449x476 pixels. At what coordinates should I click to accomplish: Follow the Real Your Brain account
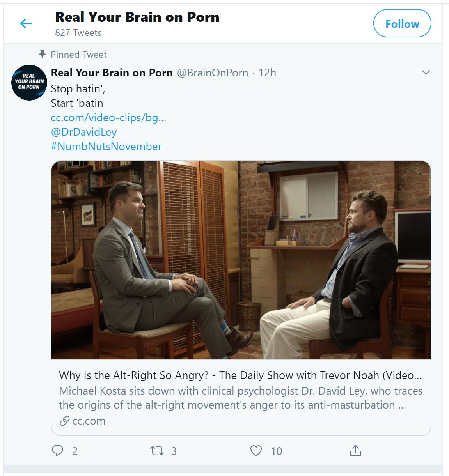pyautogui.click(x=402, y=24)
